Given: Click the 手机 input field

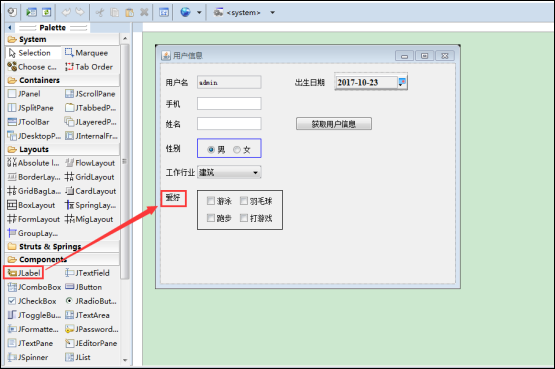Looking at the screenshot, I should 229,104.
